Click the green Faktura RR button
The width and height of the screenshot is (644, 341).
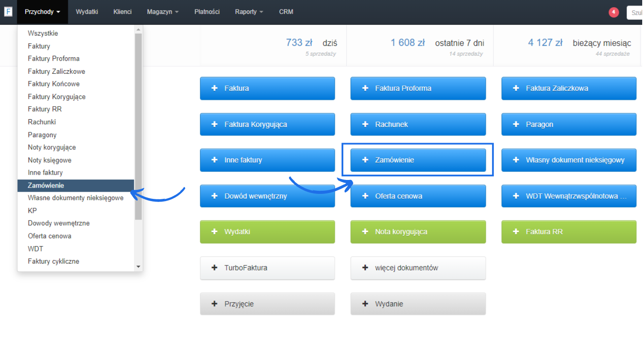pyautogui.click(x=569, y=232)
